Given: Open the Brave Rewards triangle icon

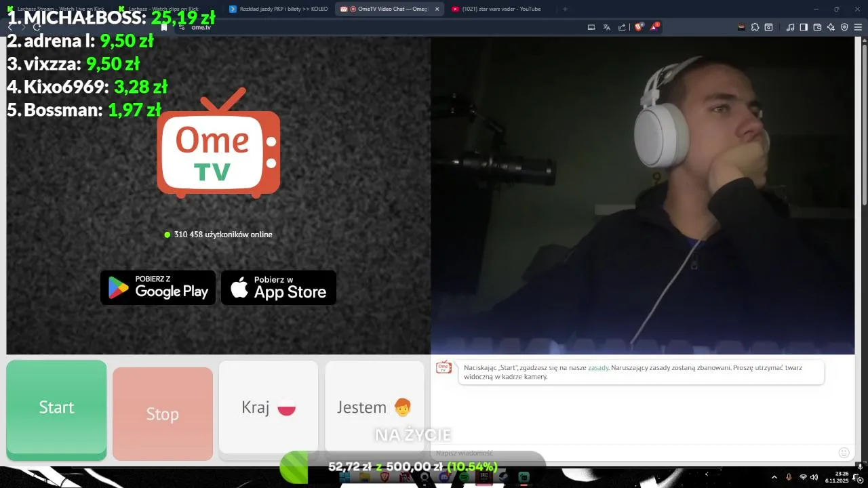Looking at the screenshot, I should 654,27.
